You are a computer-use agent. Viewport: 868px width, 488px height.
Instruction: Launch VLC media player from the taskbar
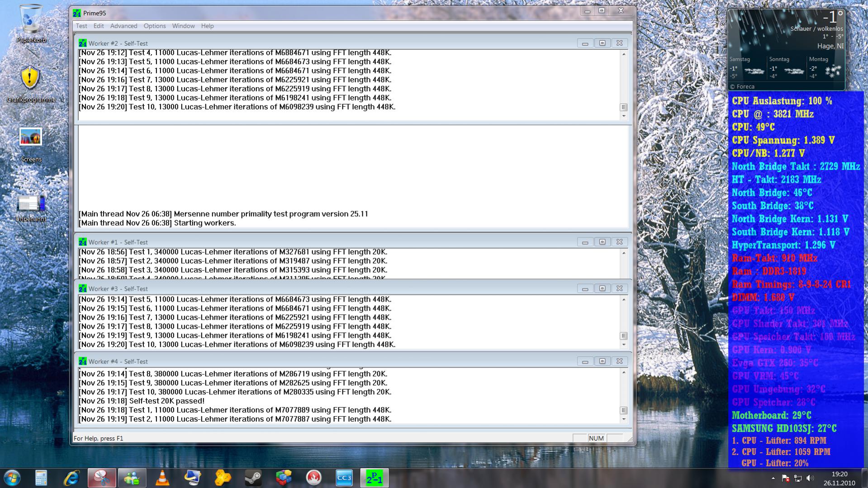tap(162, 478)
